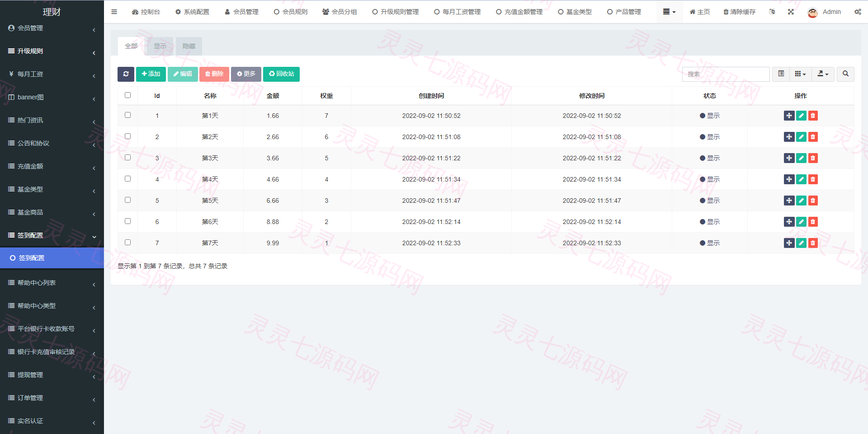Expand the 会员管理 sidebar menu
This screenshot has height=434, width=868.
point(52,28)
